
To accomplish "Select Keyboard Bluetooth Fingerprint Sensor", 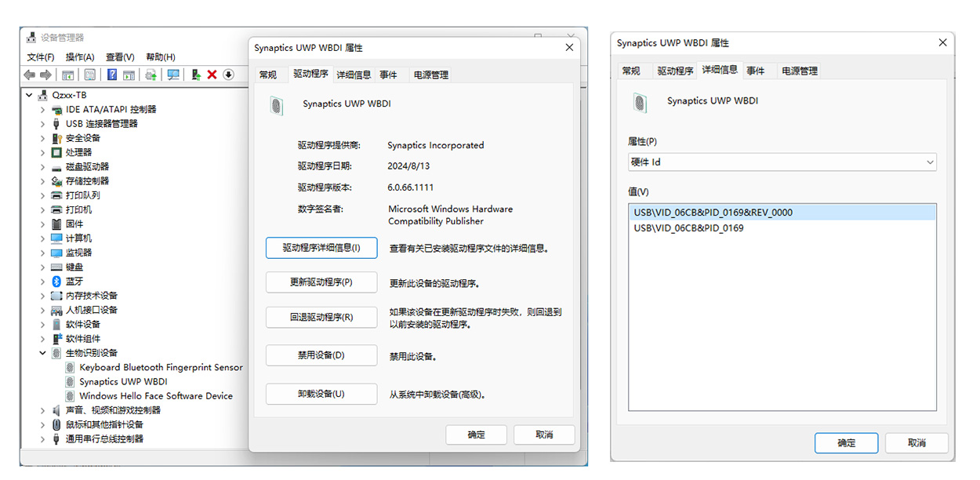I will click(162, 367).
